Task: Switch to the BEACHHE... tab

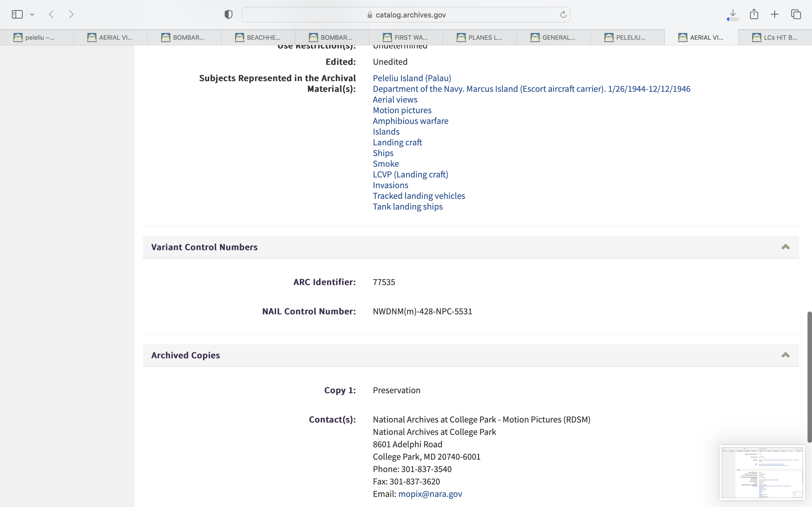Action: click(258, 37)
